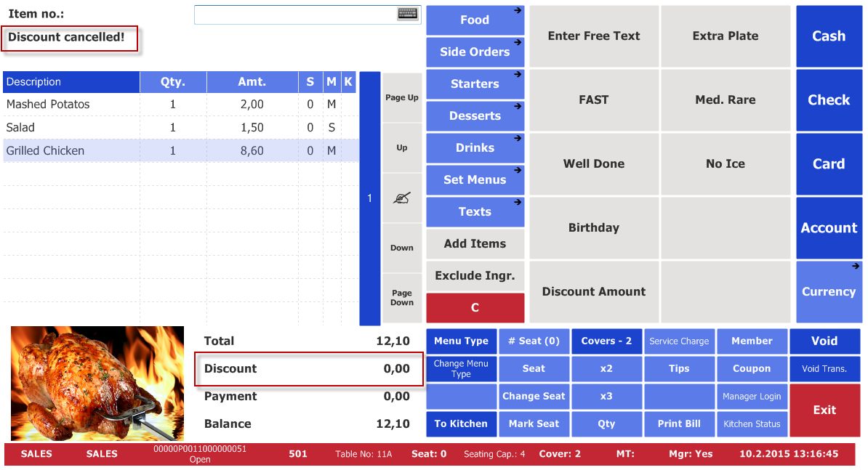Open the Desserts category
This screenshot has height=470, width=868.
coord(475,116)
